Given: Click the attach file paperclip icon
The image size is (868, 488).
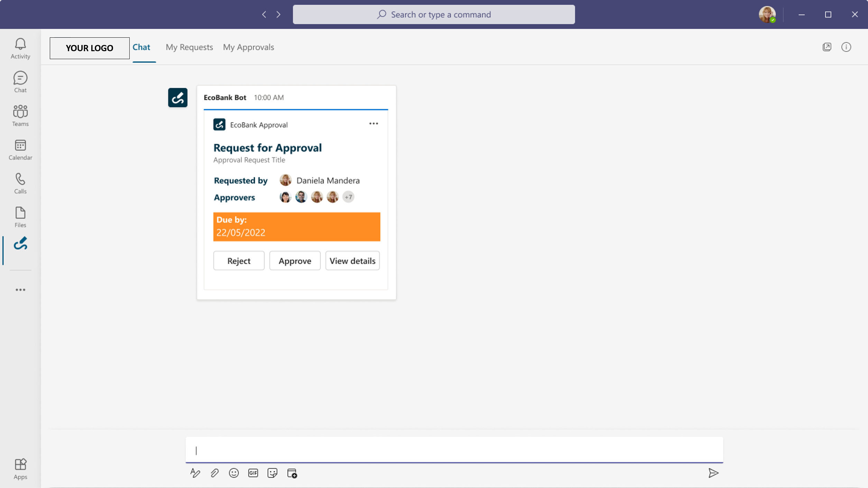Looking at the screenshot, I should 214,473.
